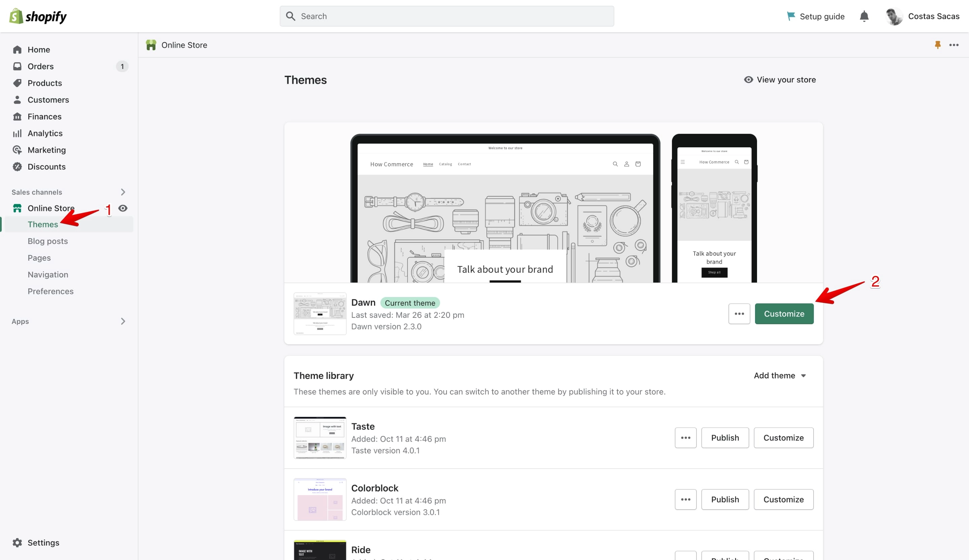
Task: Open Marketing page
Action: tap(46, 150)
